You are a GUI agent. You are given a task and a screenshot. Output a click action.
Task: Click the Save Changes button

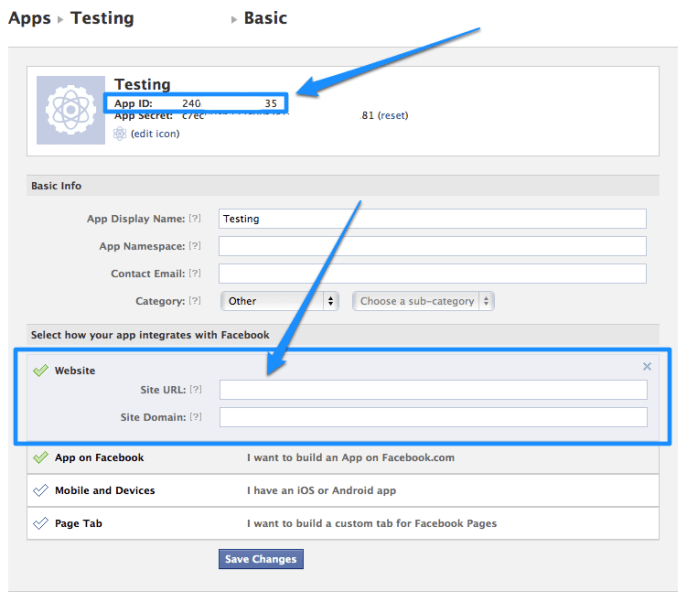(x=260, y=559)
